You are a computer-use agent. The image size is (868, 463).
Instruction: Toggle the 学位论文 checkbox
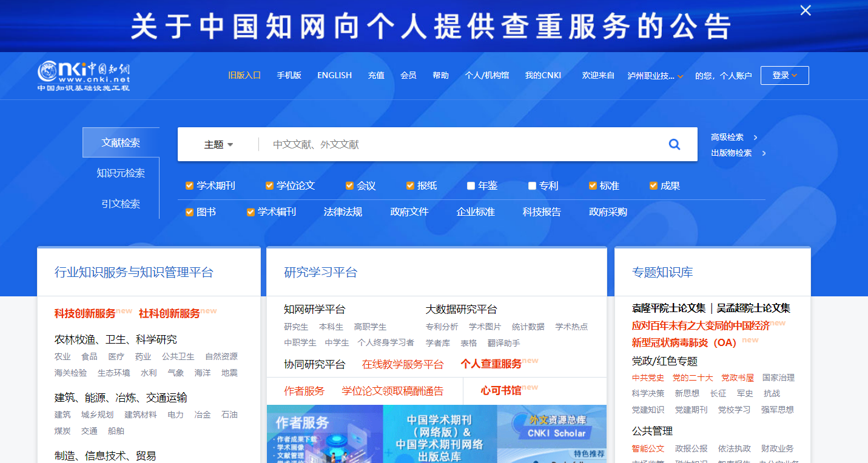(x=269, y=185)
